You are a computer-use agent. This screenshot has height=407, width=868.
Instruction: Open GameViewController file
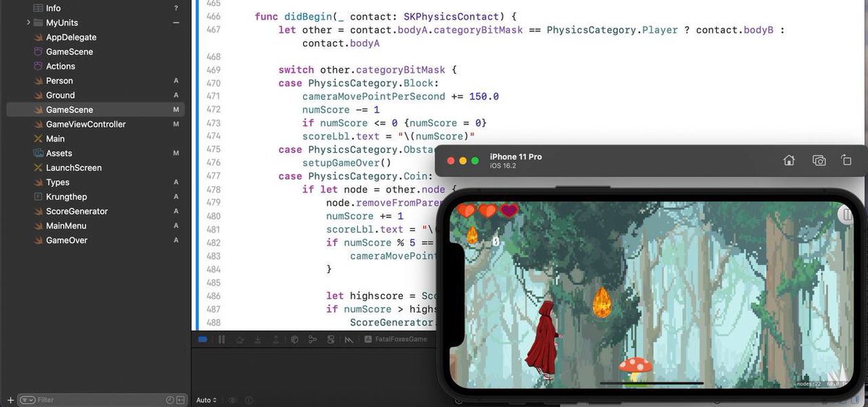(x=86, y=124)
